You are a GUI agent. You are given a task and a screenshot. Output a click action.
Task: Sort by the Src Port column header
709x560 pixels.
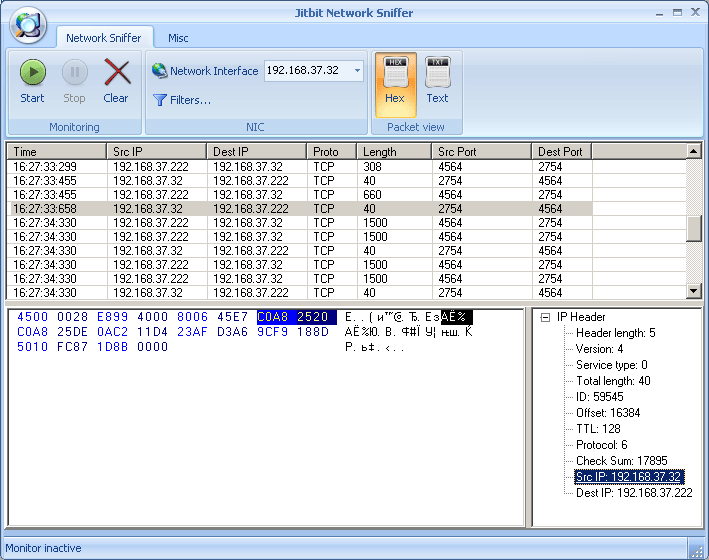click(482, 152)
